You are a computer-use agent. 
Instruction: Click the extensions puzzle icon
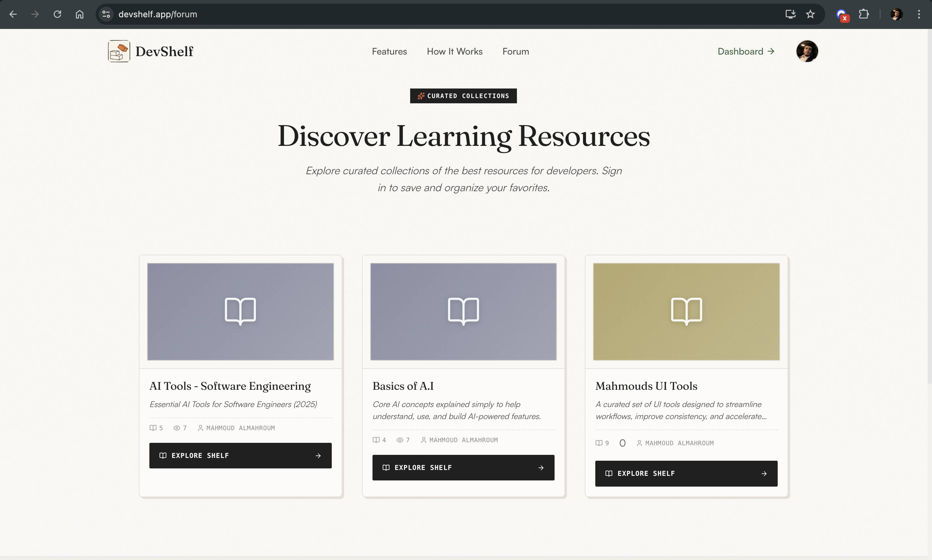(x=864, y=14)
